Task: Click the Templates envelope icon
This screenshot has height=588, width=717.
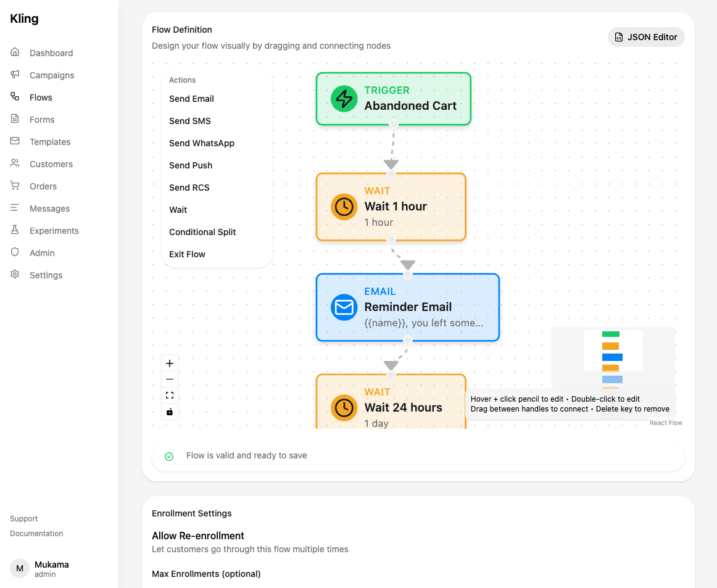Action: click(14, 141)
